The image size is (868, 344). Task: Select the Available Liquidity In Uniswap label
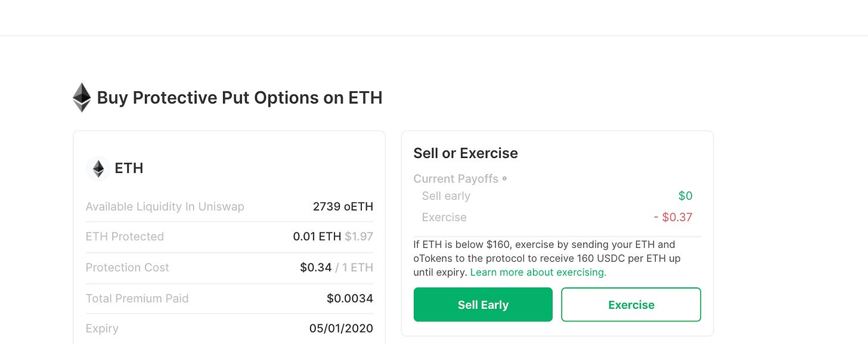(x=165, y=207)
